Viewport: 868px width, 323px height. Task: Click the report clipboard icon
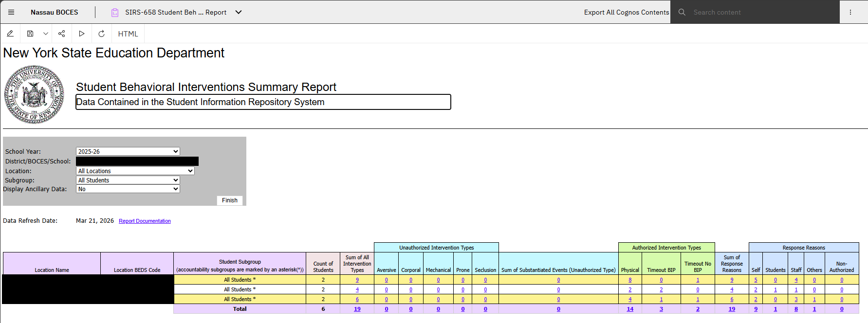point(115,12)
